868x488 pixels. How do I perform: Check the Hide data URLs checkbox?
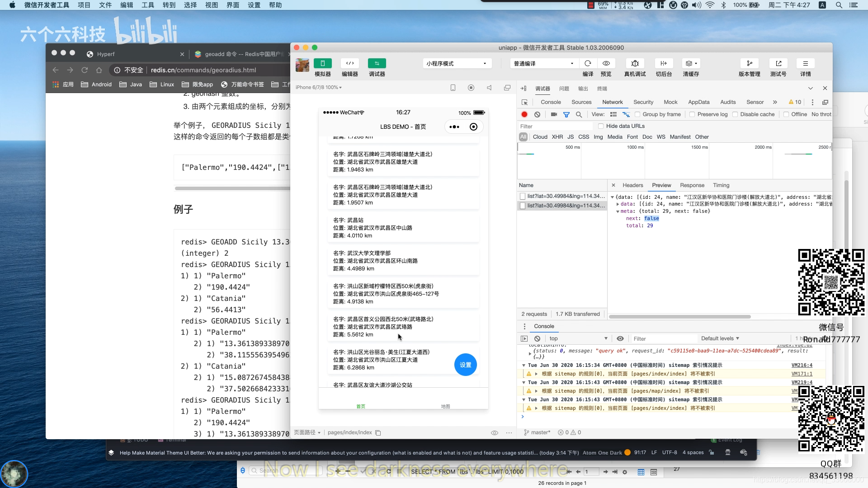coord(601,127)
